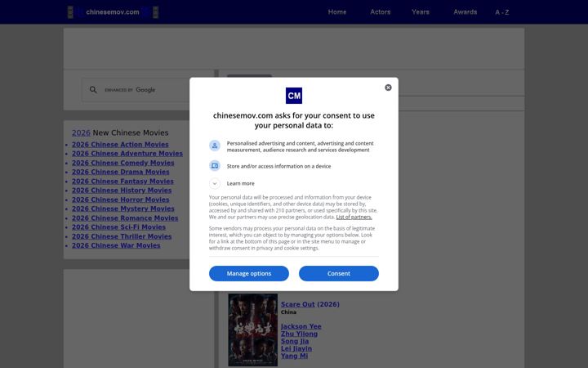Image resolution: width=588 pixels, height=368 pixels.
Task: Open the Scare Out (2026) movie poster
Action: point(252,330)
